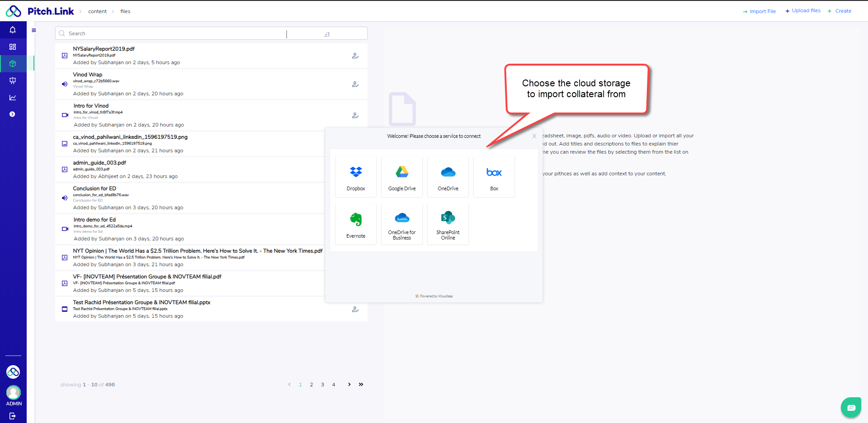This screenshot has width=868, height=423.
Task: Go to next page of files
Action: 349,385
